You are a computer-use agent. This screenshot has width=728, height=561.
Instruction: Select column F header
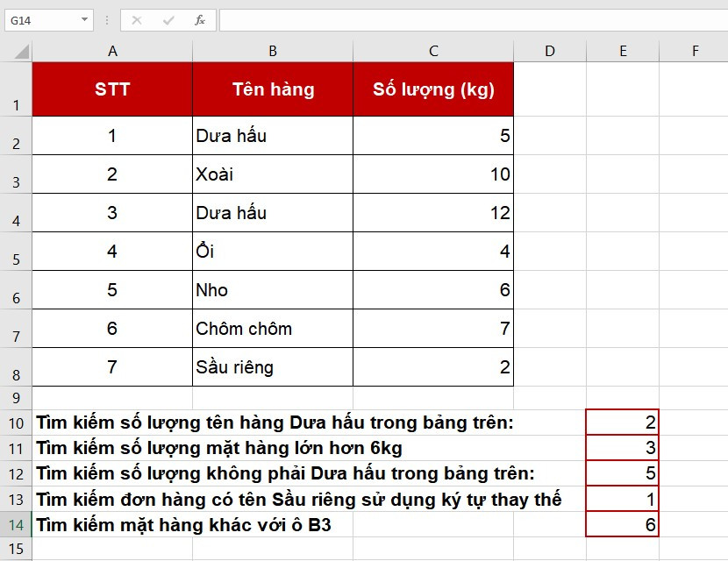tap(694, 51)
